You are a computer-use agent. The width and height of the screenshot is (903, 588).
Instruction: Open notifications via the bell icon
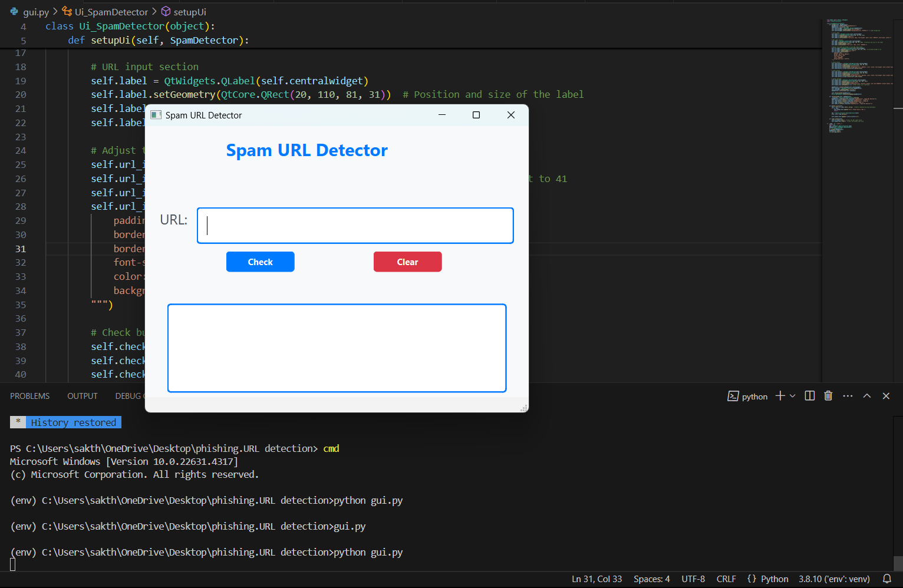pos(886,579)
